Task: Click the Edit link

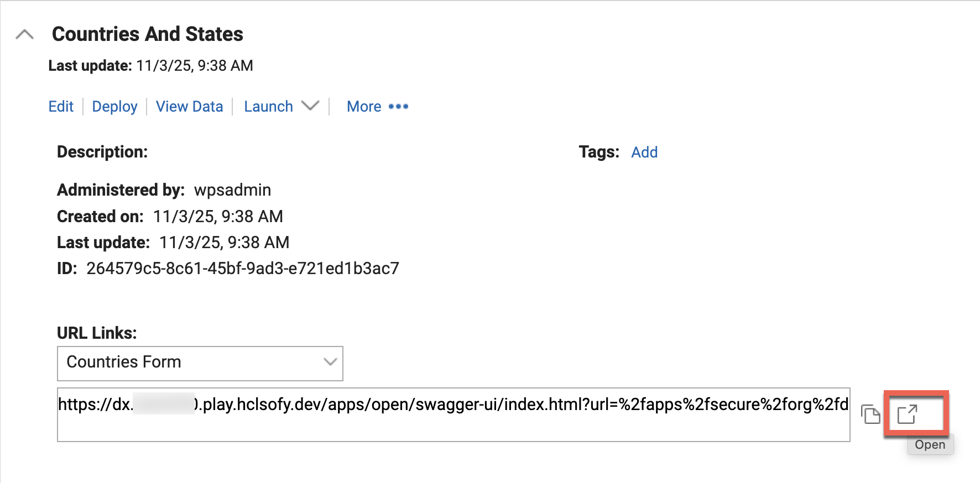Action: [61, 107]
